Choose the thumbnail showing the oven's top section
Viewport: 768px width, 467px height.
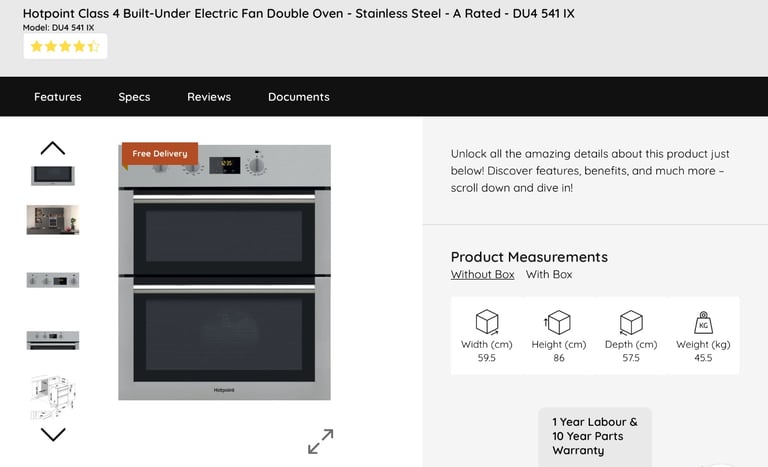tap(53, 340)
